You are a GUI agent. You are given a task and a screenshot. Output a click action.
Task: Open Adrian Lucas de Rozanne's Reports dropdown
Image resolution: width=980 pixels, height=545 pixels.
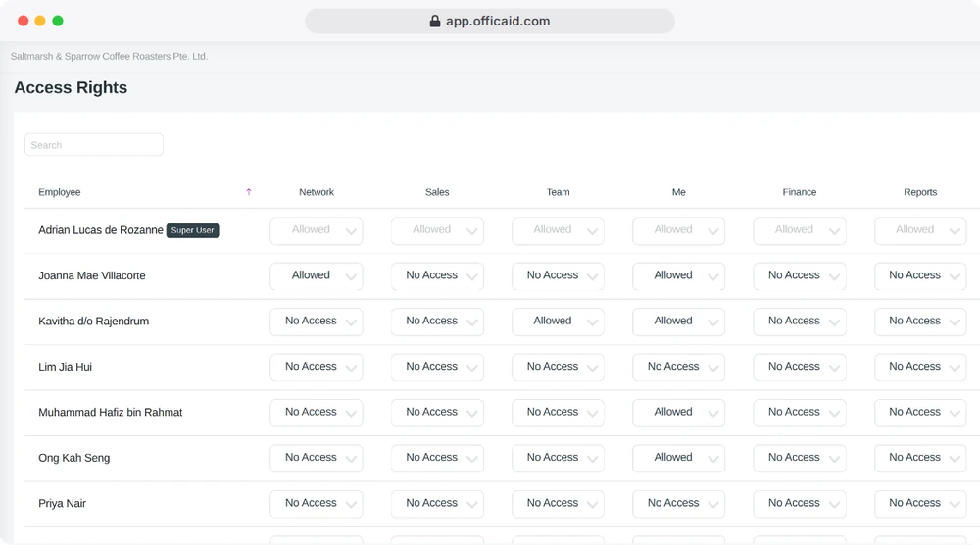point(920,230)
